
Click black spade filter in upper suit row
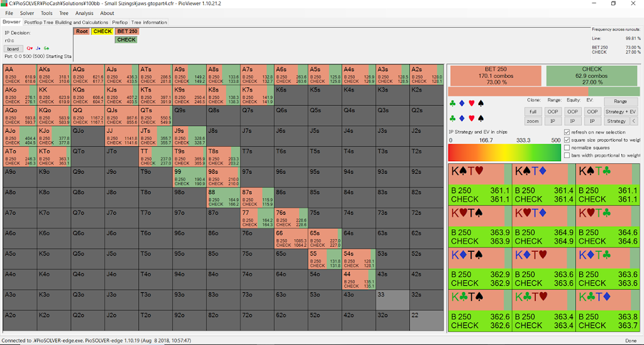click(481, 103)
